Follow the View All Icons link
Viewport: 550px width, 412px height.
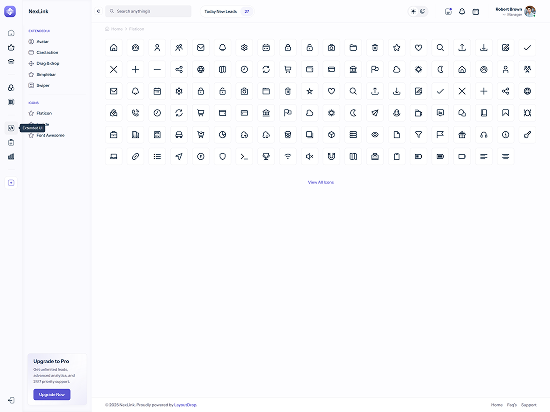[x=321, y=182]
